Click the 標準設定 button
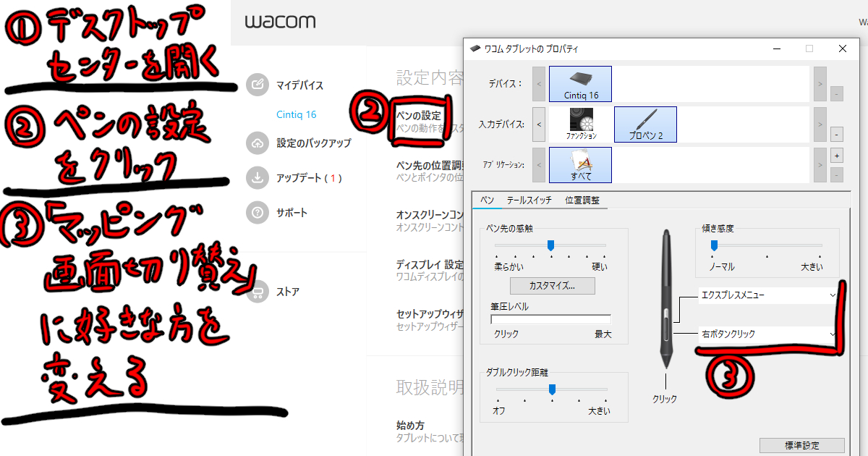This screenshot has height=456, width=868. 803,446
